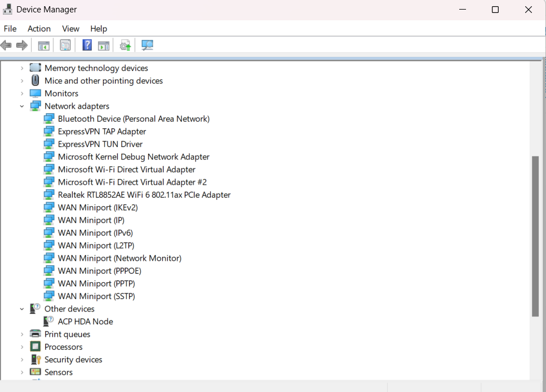Click the Bluetooth Device network adapter
546x392 pixels.
134,118
